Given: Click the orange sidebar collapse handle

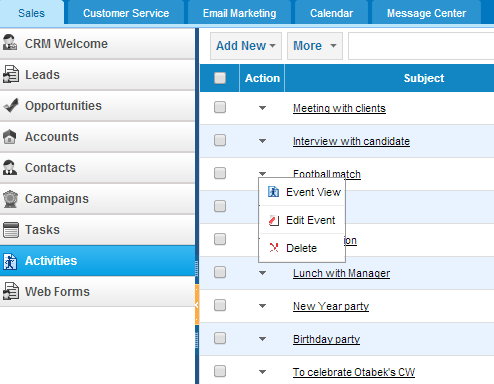Looking at the screenshot, I should tap(197, 305).
